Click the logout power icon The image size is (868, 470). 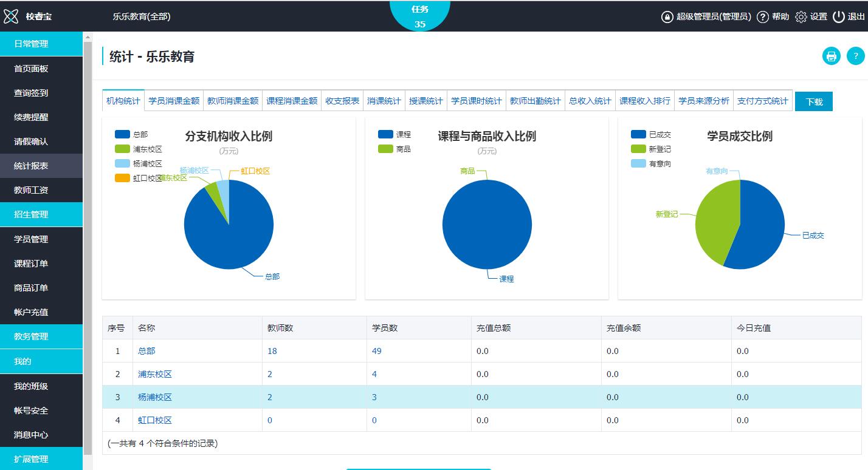[839, 17]
